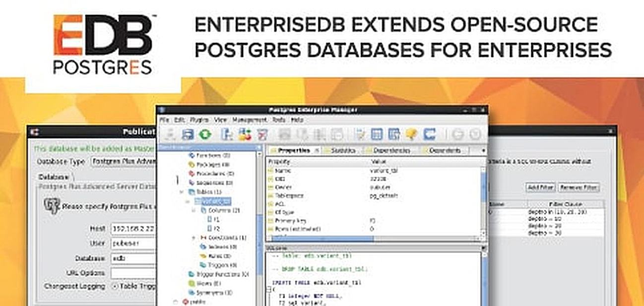The image size is (644, 306).
Task: Select the Owner property row
Action: coord(373,187)
